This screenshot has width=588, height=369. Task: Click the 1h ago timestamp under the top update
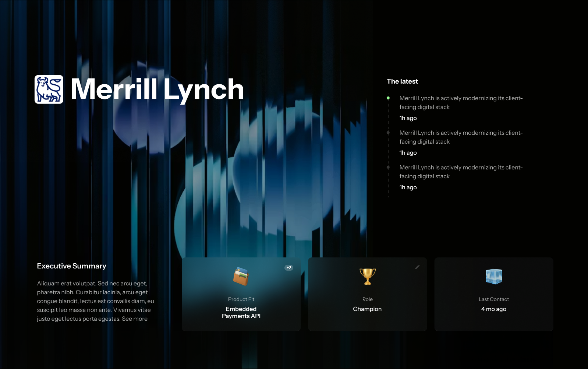[408, 118]
